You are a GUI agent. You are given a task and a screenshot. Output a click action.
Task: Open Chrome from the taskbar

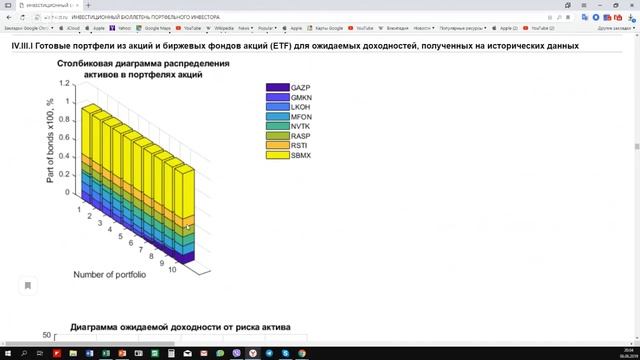point(302,353)
